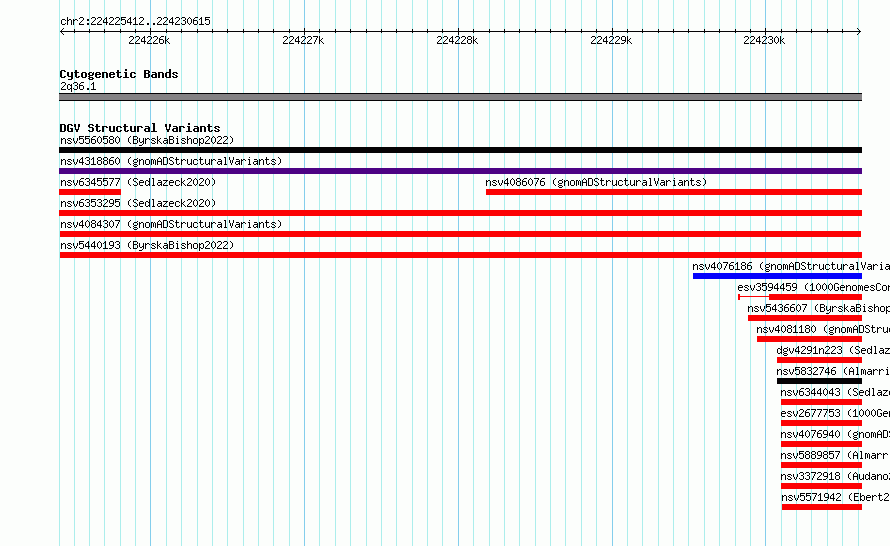Click the nsv4084307 (gnomADStructuralVariants) label

coord(171,224)
